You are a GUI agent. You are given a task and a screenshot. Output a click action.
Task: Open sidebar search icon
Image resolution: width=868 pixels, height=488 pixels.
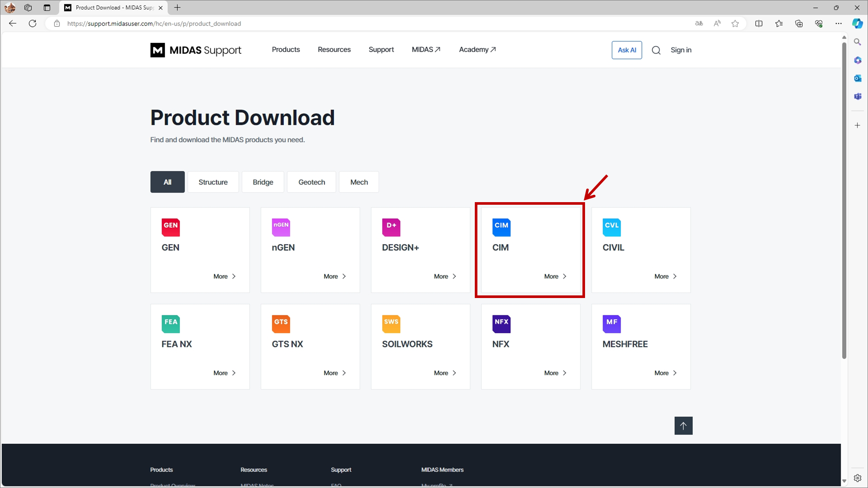point(858,42)
